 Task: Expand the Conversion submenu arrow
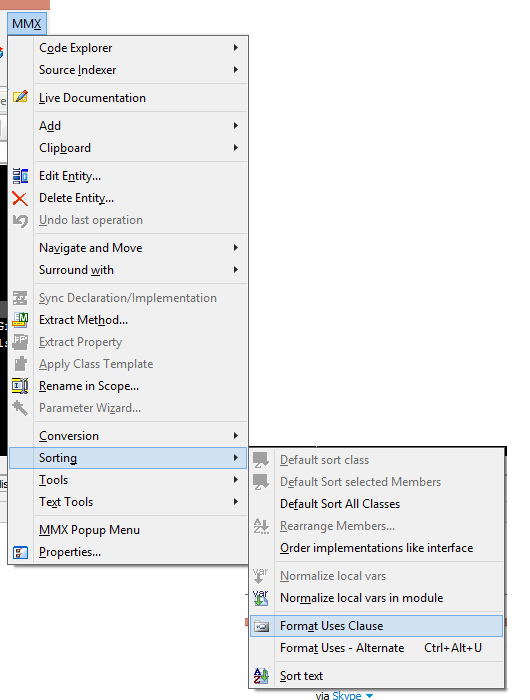click(x=236, y=436)
